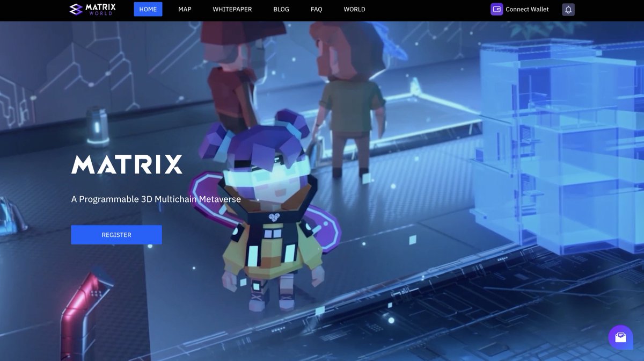Navigate to the WORLD page

(x=354, y=9)
